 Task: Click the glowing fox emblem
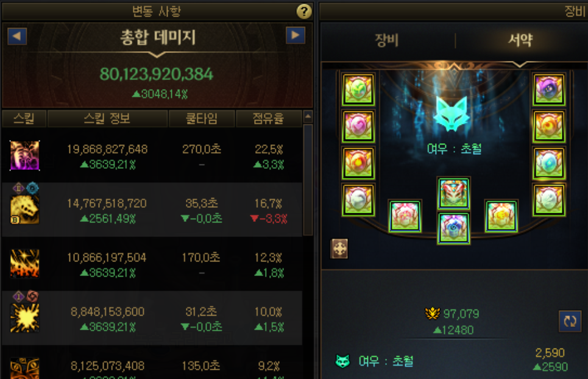(451, 113)
